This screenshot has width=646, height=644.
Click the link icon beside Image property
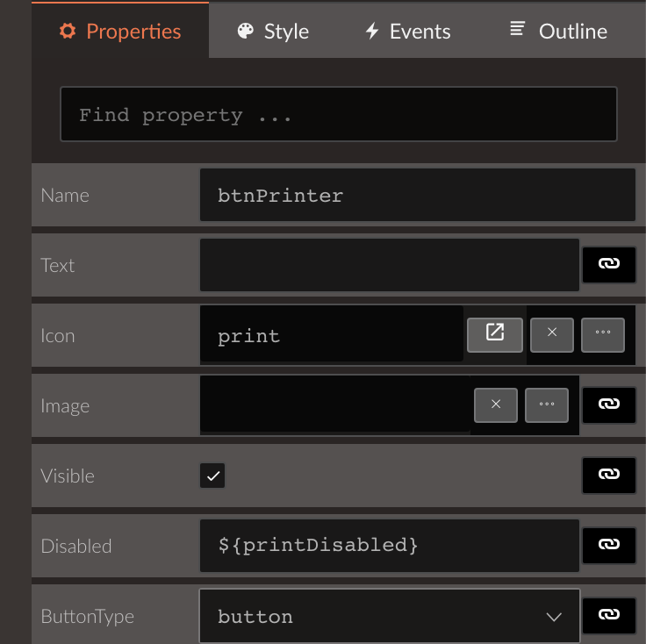608,404
